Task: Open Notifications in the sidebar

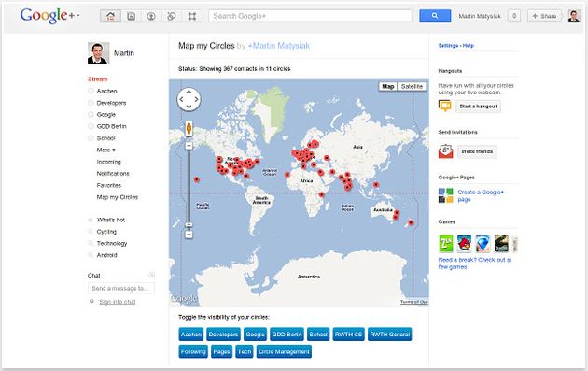Action: click(113, 174)
